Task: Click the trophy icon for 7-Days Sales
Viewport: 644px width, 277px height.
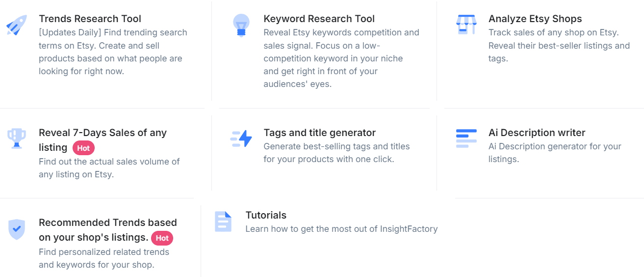Action: [x=17, y=138]
